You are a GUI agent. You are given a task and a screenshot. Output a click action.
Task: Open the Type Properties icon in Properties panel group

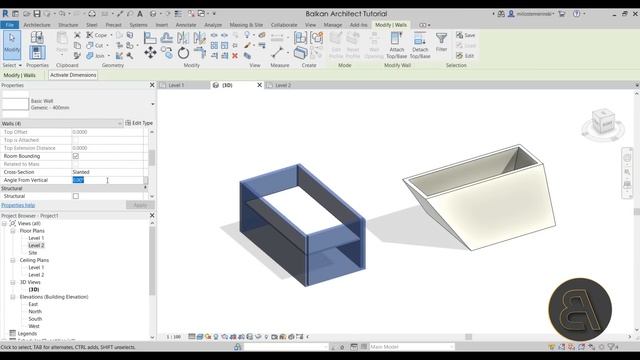point(37,38)
